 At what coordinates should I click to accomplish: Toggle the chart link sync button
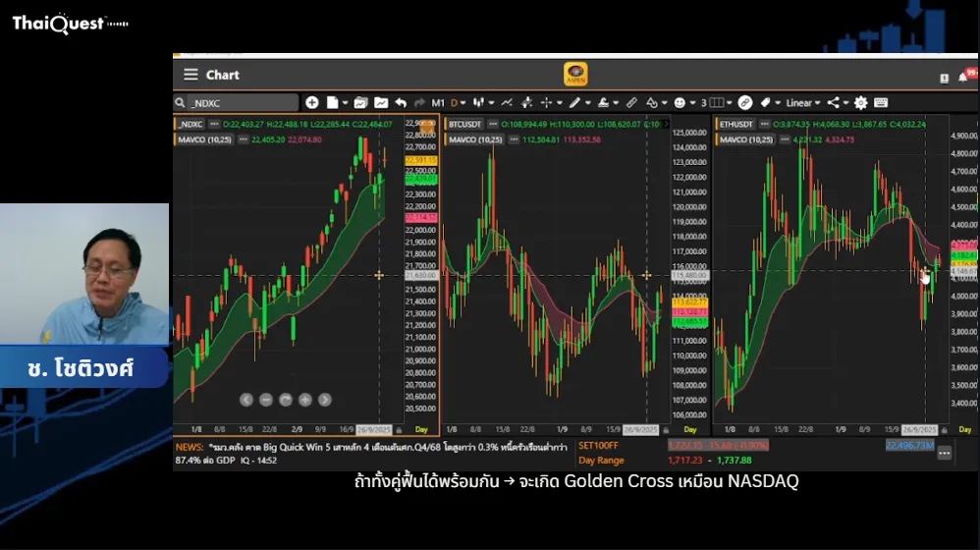pos(744,102)
